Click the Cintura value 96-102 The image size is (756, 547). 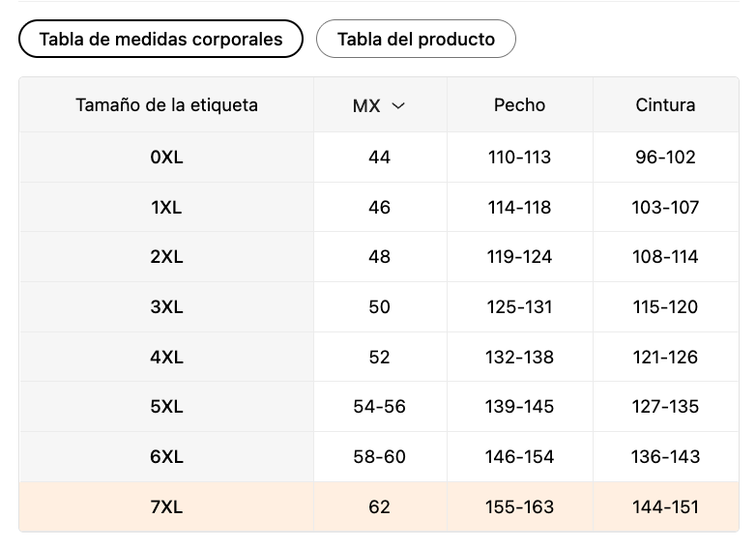coord(665,158)
